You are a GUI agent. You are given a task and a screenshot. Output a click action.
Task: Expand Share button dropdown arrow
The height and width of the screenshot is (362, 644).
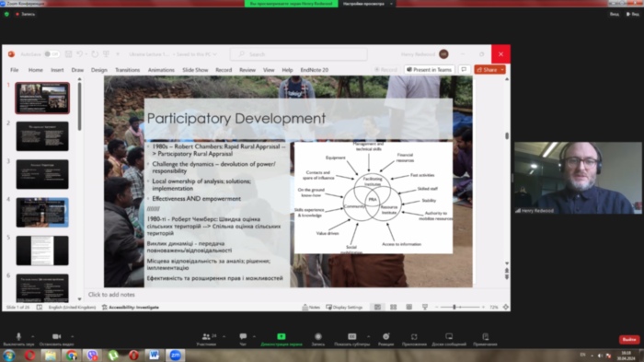tap(502, 70)
